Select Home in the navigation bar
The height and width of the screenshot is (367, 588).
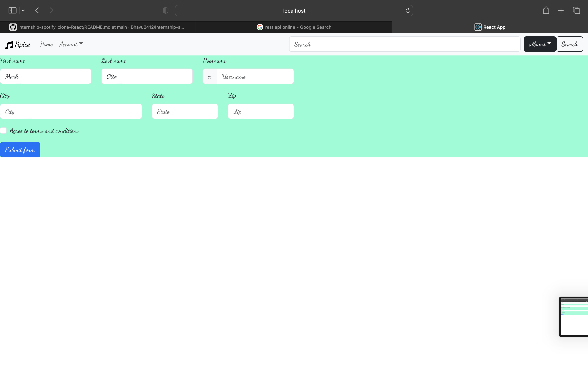pyautogui.click(x=46, y=44)
